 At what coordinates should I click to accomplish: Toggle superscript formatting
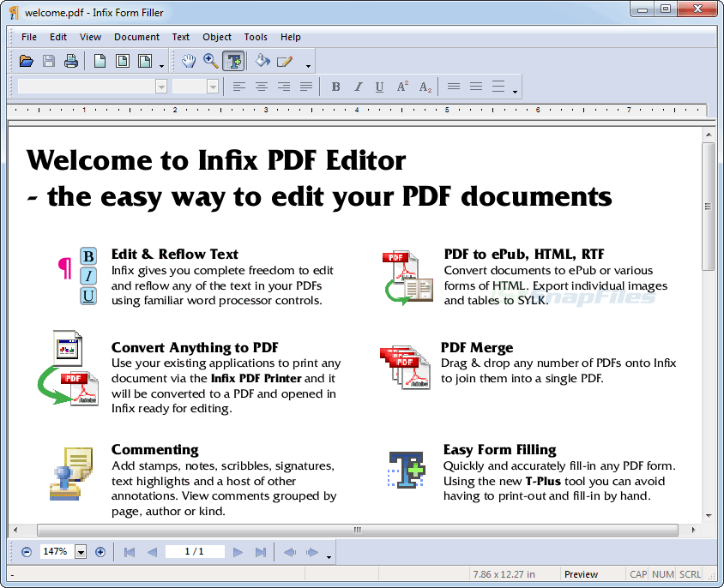(401, 86)
